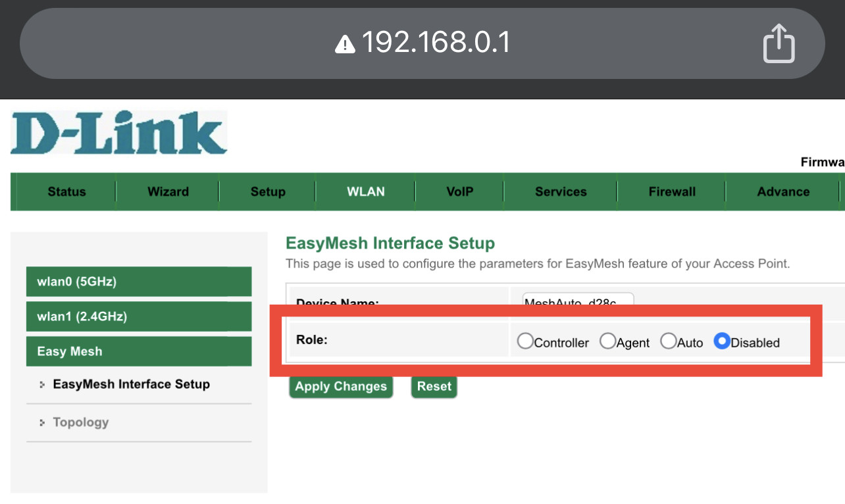Select wlan0 (5GHz) in sidebar
Viewport: 845px width, 504px height.
point(139,282)
